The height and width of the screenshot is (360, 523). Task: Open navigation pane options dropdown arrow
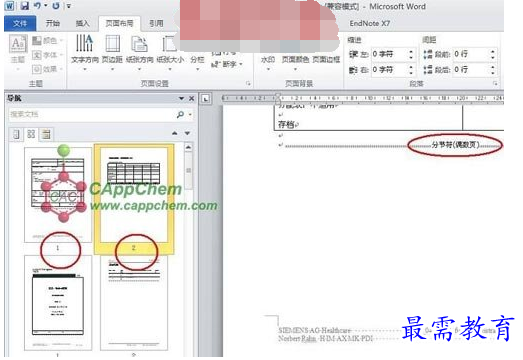[181, 98]
